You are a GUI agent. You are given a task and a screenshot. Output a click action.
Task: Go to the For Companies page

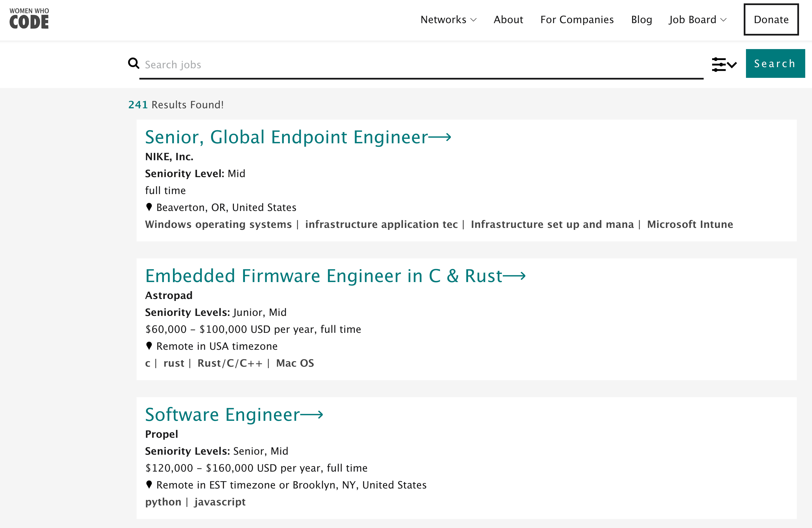(577, 20)
